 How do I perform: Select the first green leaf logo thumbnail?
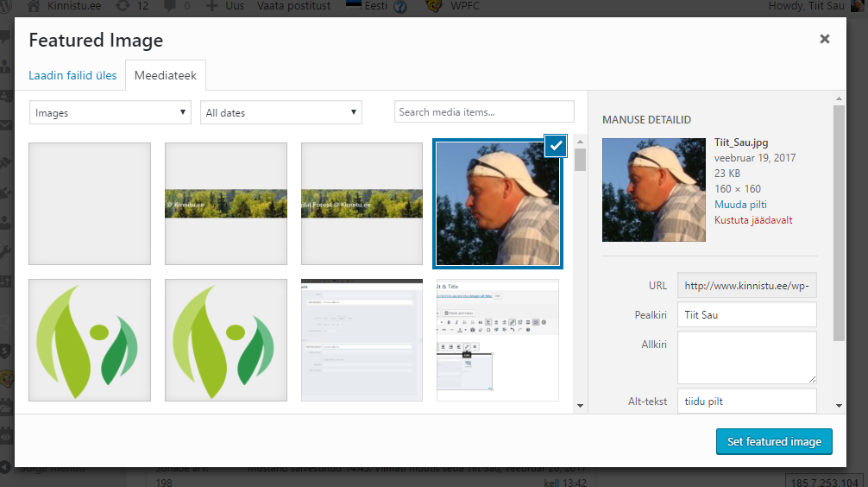90,340
